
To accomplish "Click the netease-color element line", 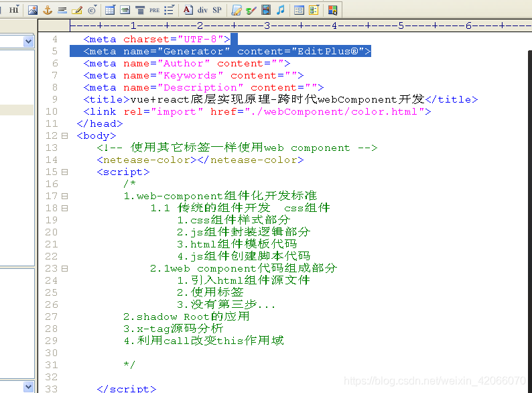I will click(200, 160).
